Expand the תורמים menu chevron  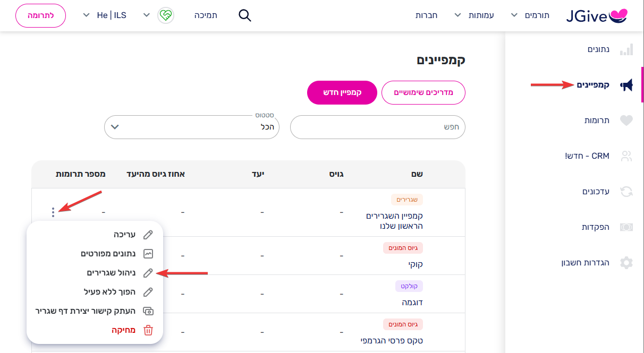tap(514, 15)
